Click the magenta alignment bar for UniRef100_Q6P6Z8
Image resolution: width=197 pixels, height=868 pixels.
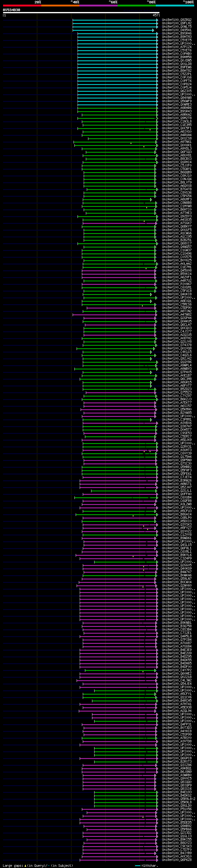tap(119, 860)
